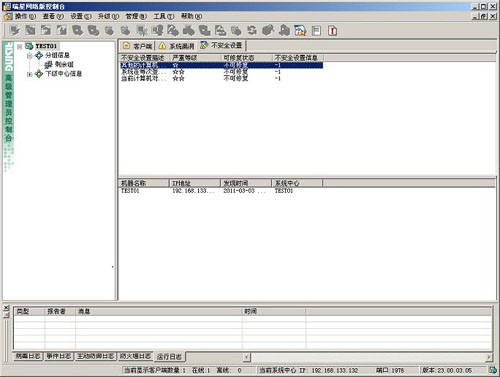
Task: Close the bottom log panel with its x button
Action: 6,308
